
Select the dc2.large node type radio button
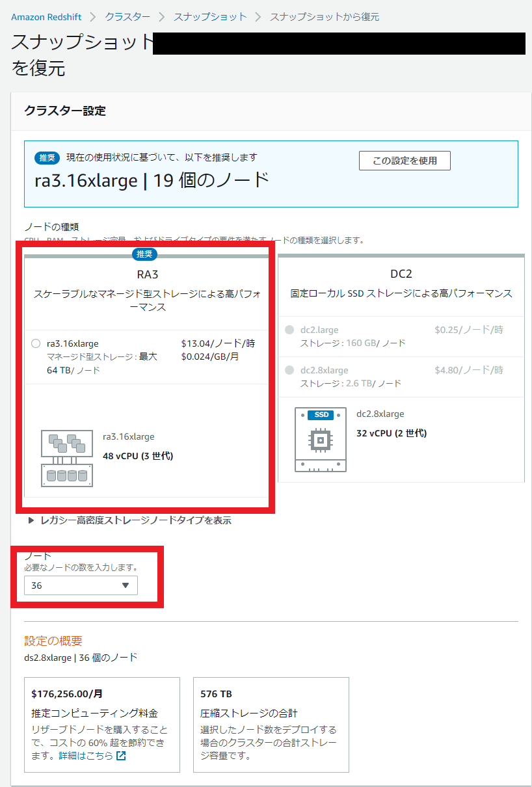pyautogui.click(x=289, y=330)
